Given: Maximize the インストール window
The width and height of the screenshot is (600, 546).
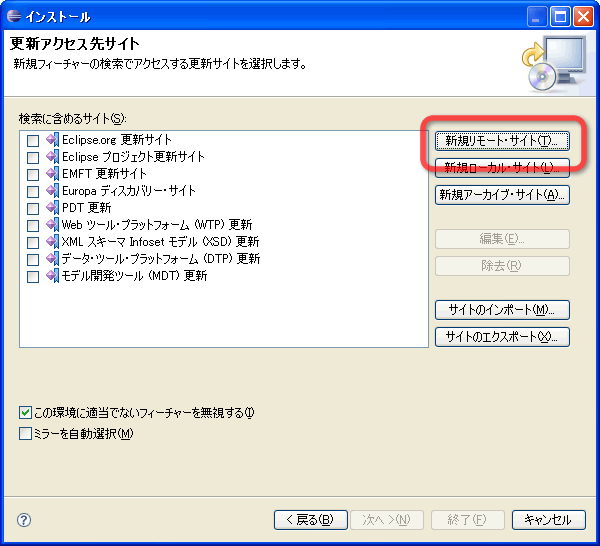Looking at the screenshot, I should pyautogui.click(x=560, y=17).
